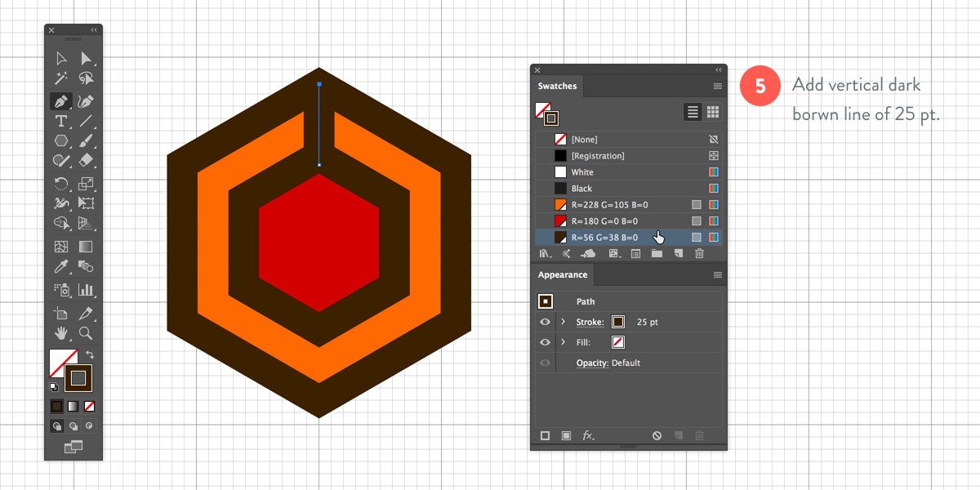
Task: Toggle visibility of the Fill attribute
Action: [545, 342]
